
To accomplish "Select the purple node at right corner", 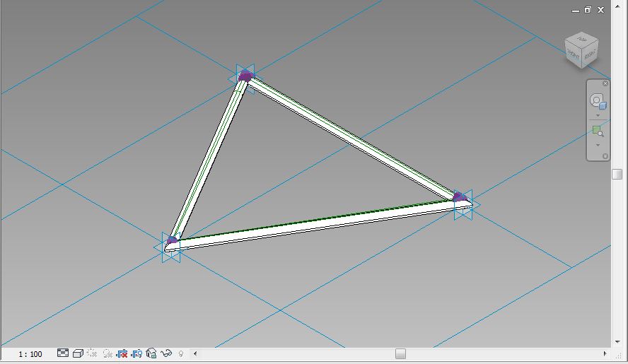I will pyautogui.click(x=459, y=197).
